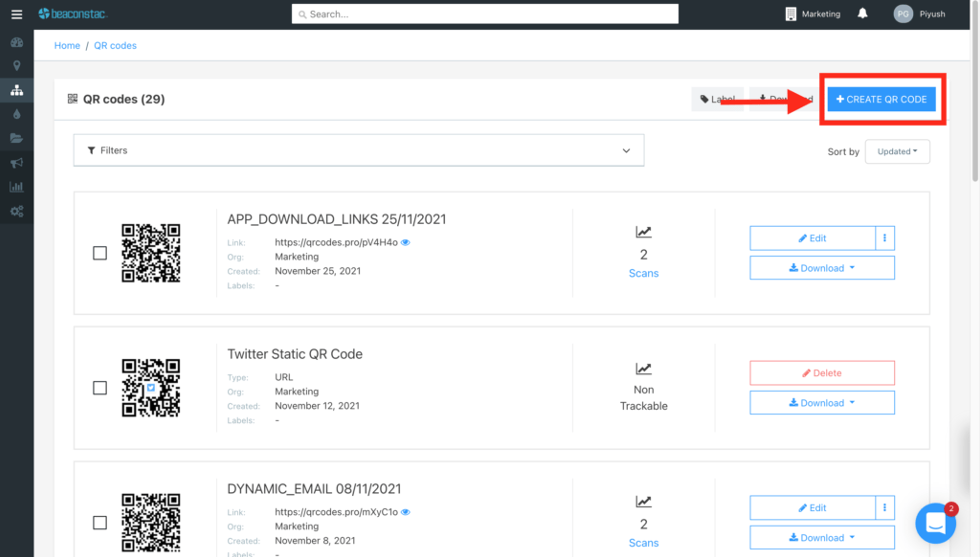Click the Create QR Code button
The width and height of the screenshot is (980, 557).
pos(881,100)
